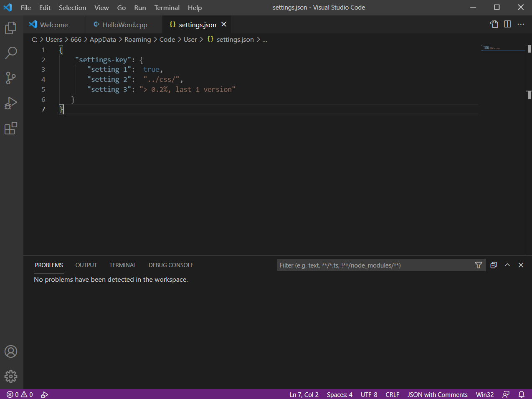The image size is (532, 399).
Task: Expand the breadcrumb ellipsis after settings.json
Action: point(264,39)
